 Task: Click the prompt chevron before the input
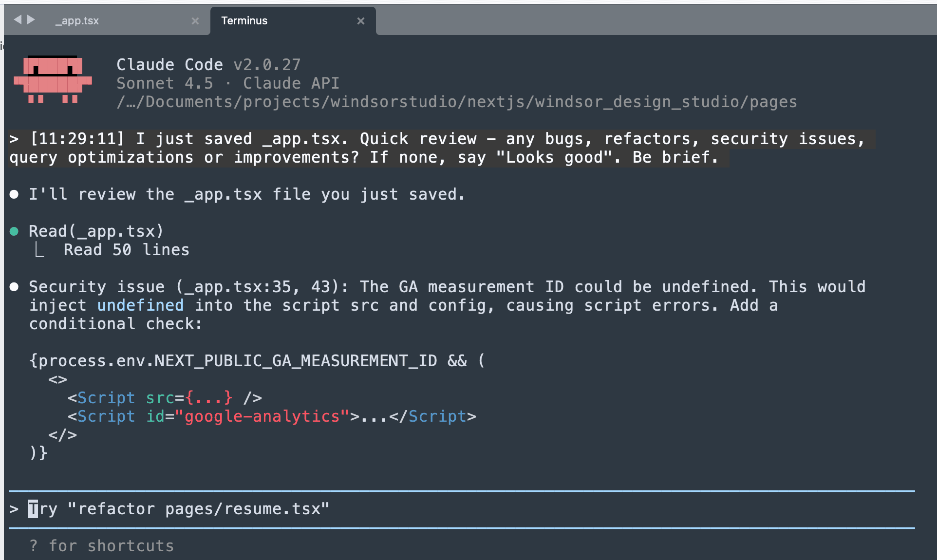click(14, 509)
